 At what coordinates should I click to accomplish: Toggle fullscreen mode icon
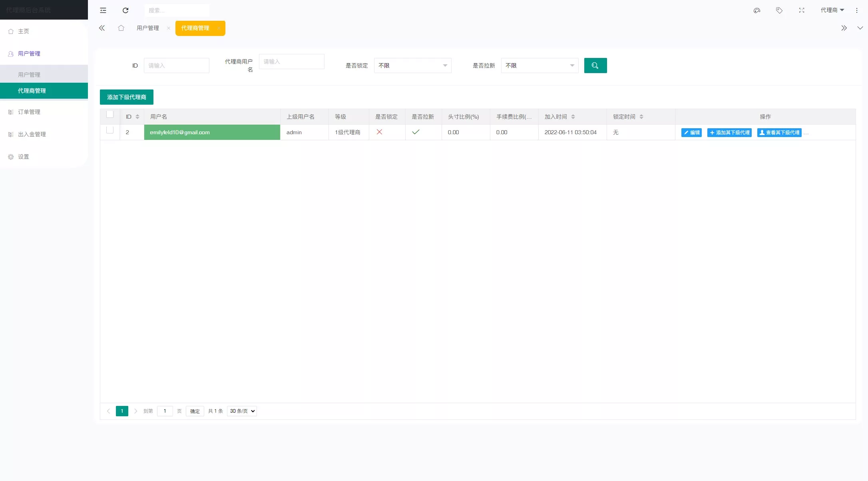pos(802,10)
